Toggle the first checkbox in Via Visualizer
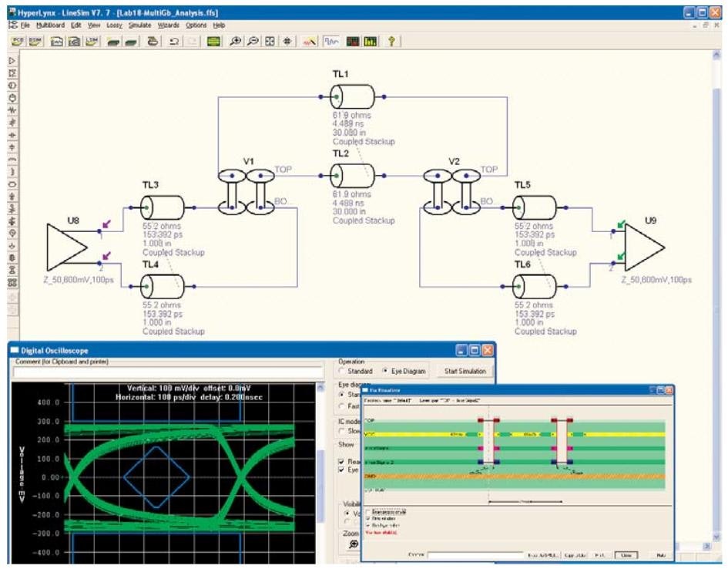728x569 pixels. [368, 512]
